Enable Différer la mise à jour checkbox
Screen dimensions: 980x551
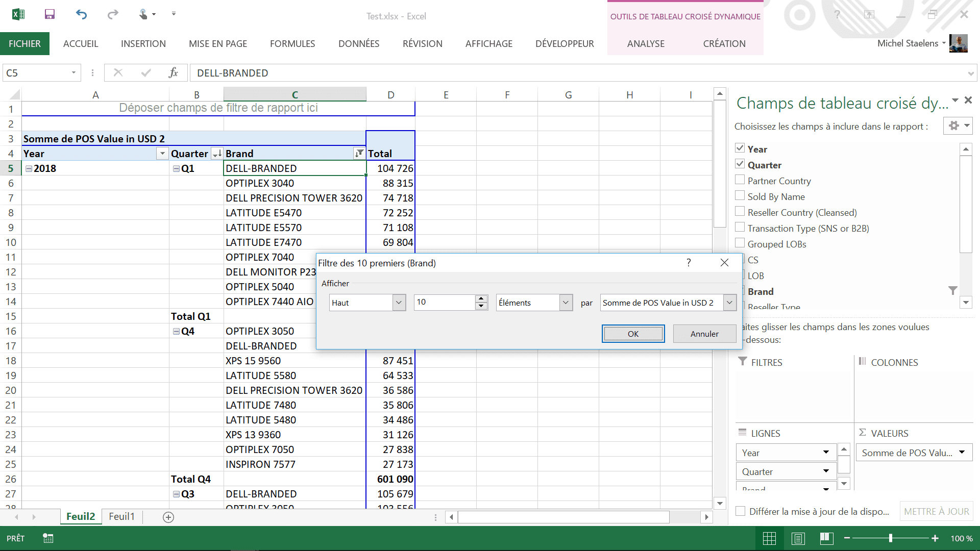click(740, 511)
